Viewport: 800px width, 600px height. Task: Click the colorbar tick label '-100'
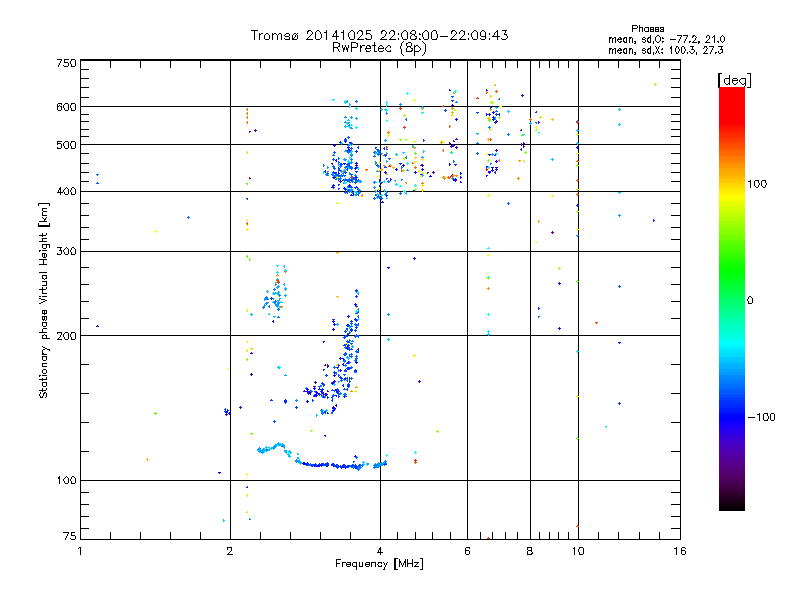tap(761, 417)
